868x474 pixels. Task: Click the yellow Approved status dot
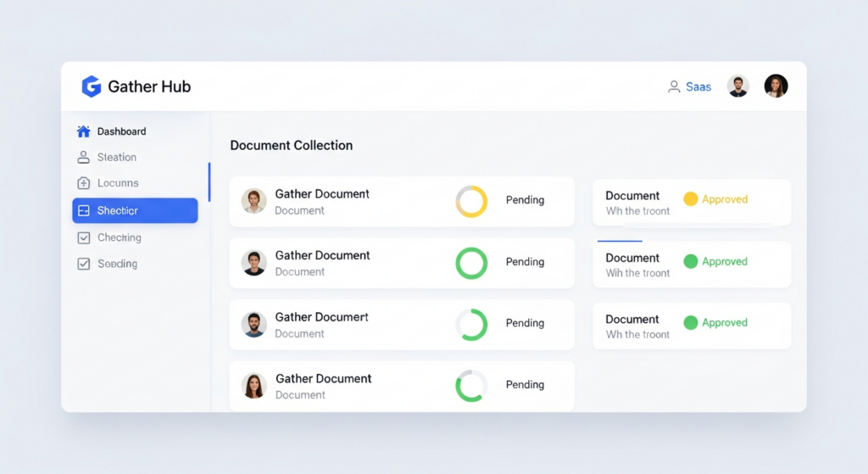(x=691, y=199)
